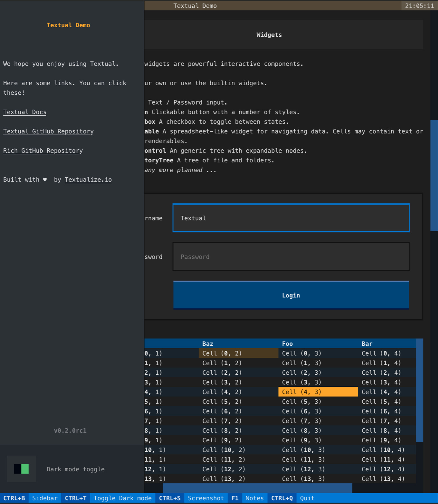
Task: Click into the Password input field
Action: pyautogui.click(x=291, y=257)
